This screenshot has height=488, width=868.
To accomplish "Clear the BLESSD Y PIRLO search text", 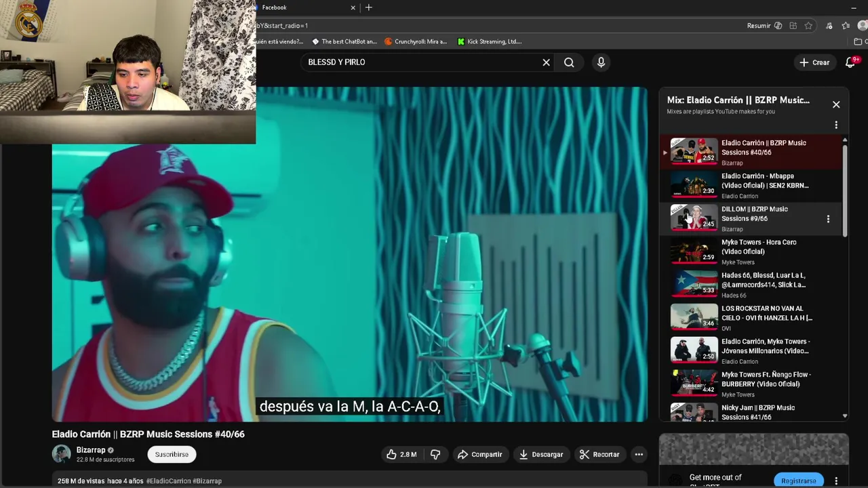I will 546,62.
